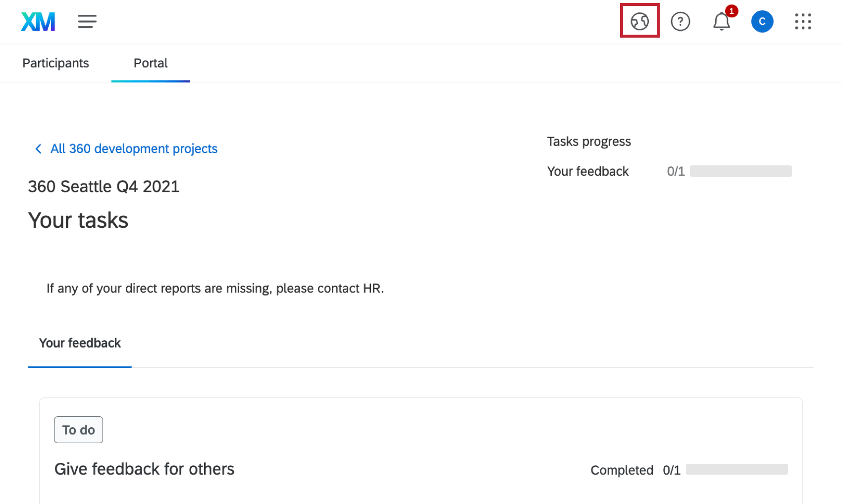Open the user account avatar menu
Screen dimensions: 842x504
pos(762,21)
